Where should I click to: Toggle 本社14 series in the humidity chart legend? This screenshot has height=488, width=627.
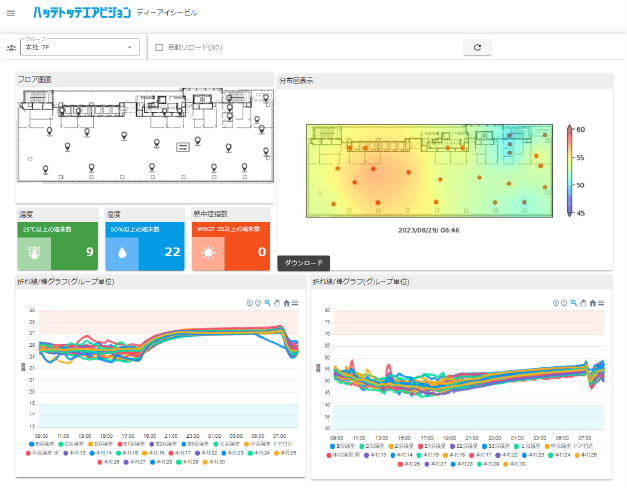pyautogui.click(x=401, y=455)
